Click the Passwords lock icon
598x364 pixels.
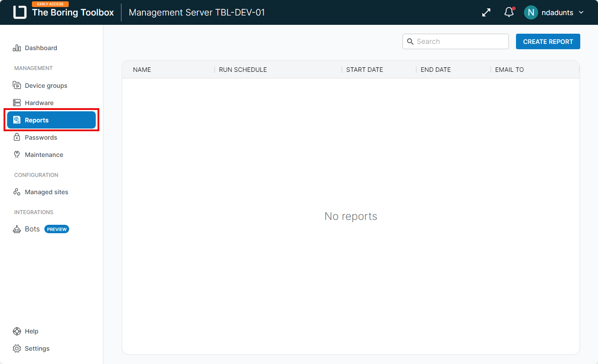(x=17, y=137)
